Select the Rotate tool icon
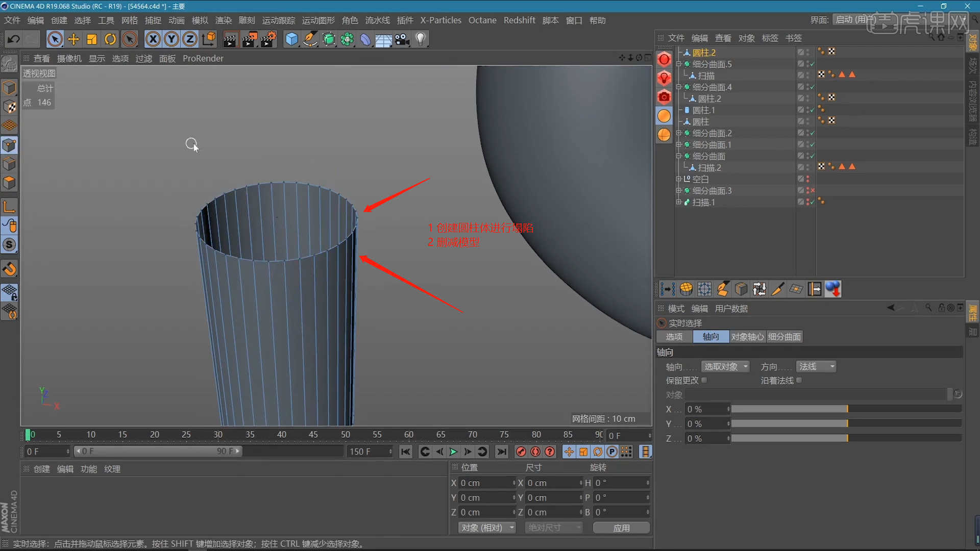This screenshot has height=551, width=980. [x=110, y=39]
